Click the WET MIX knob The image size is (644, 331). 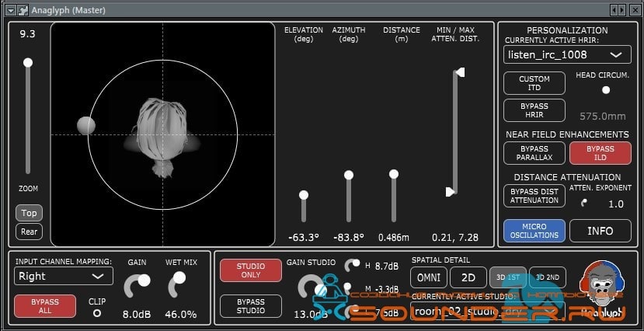tap(176, 284)
